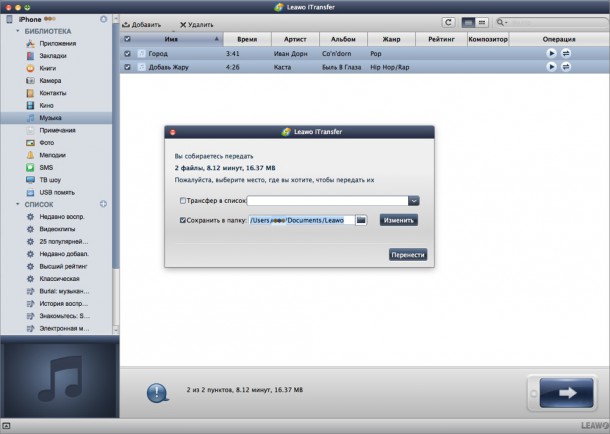Open Книги library section

[47, 68]
